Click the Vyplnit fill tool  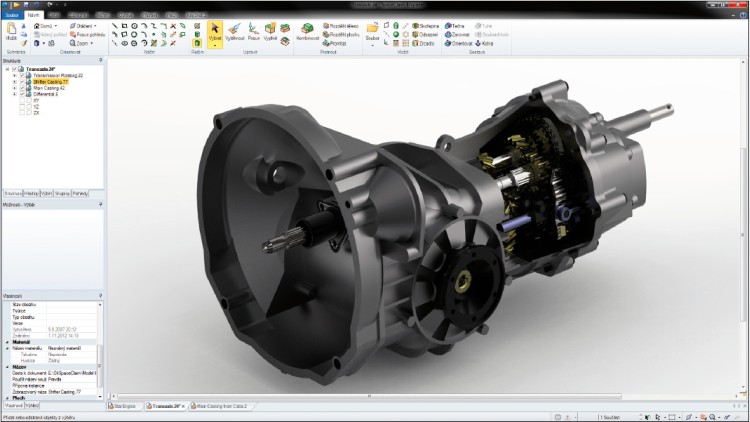click(x=271, y=32)
